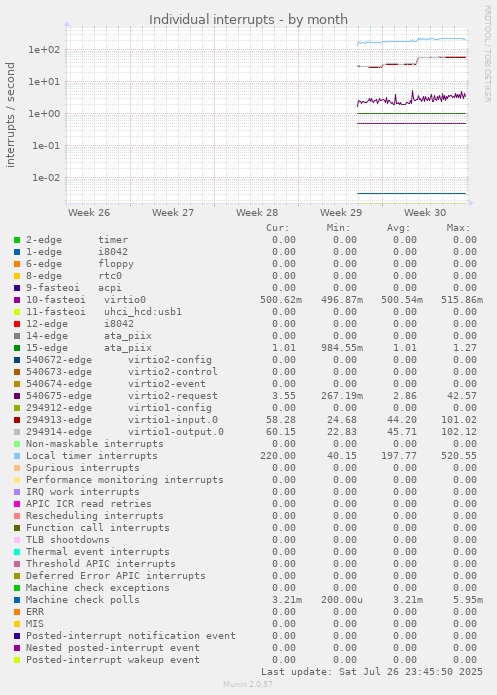497x695 pixels.
Task: Click the Last update timestamp text
Action: (x=372, y=672)
